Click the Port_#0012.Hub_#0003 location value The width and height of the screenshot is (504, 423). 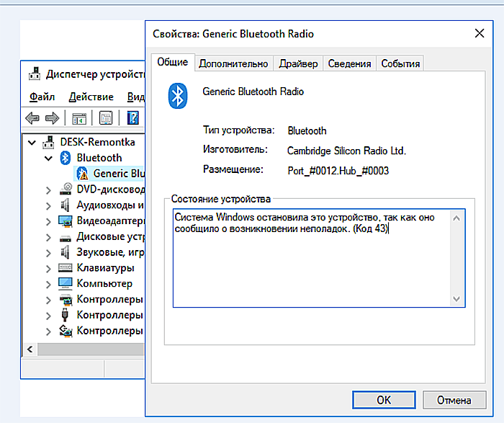338,171
